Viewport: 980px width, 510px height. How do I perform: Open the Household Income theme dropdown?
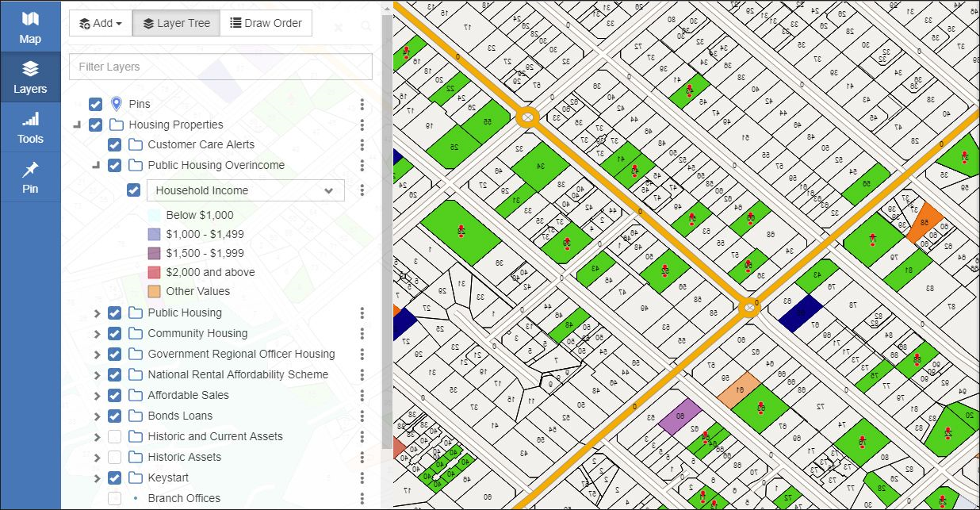pos(246,190)
